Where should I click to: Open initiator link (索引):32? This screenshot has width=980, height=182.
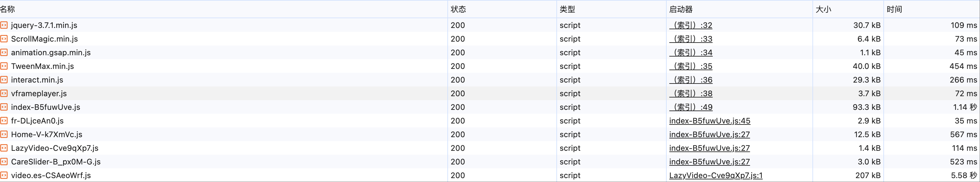690,25
